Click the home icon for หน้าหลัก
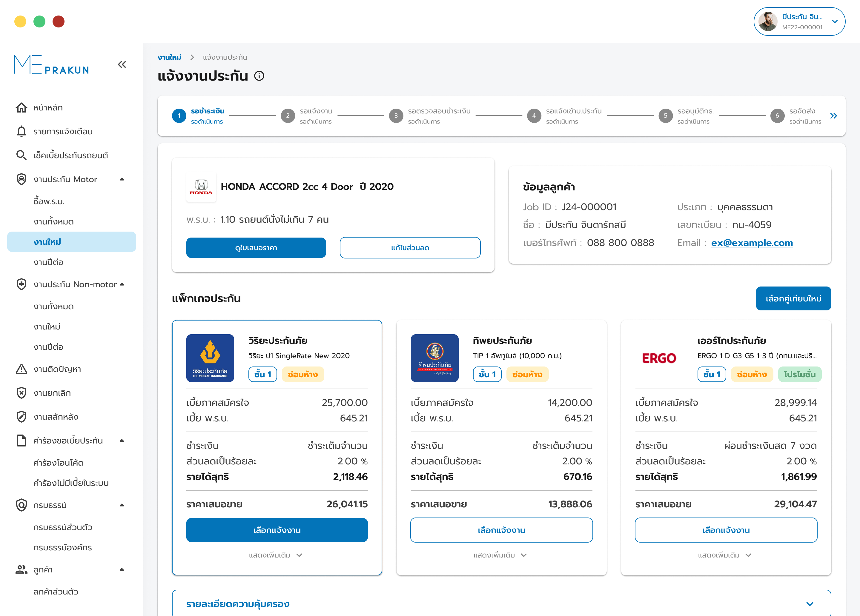 click(x=21, y=108)
